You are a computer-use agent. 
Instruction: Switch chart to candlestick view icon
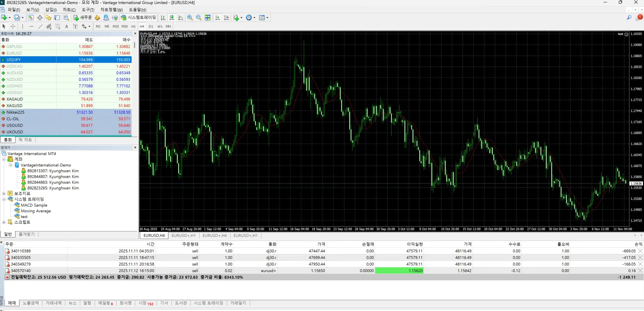click(x=172, y=18)
